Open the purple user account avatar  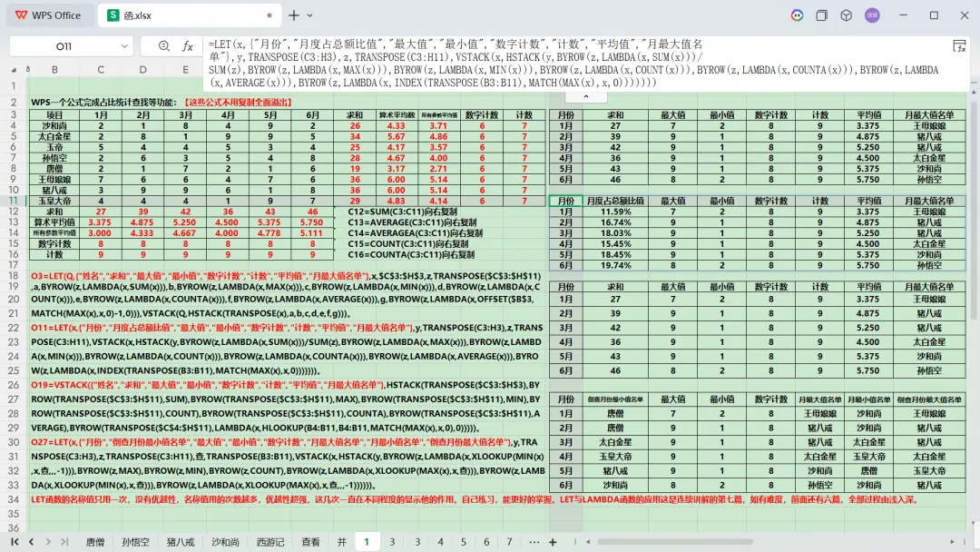click(x=872, y=15)
